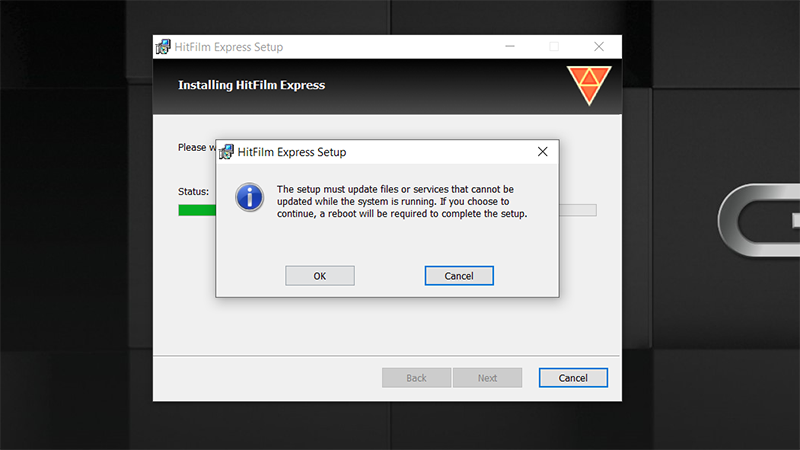
Task: Click the blue information icon in dialog
Action: pos(249,197)
